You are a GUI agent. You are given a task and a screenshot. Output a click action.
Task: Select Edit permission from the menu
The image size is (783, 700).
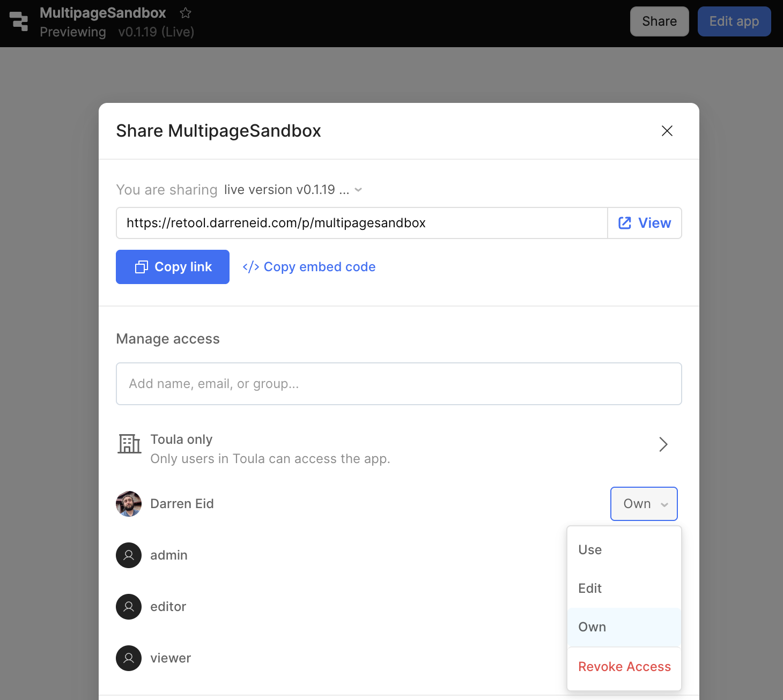(x=590, y=589)
